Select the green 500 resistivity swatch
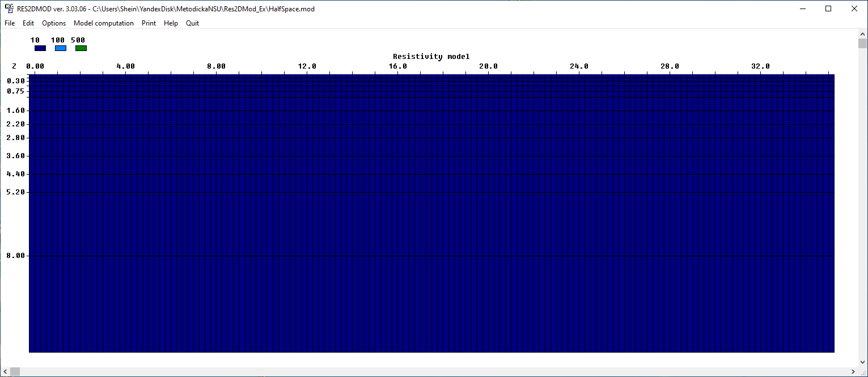The image size is (868, 377). coord(81,48)
